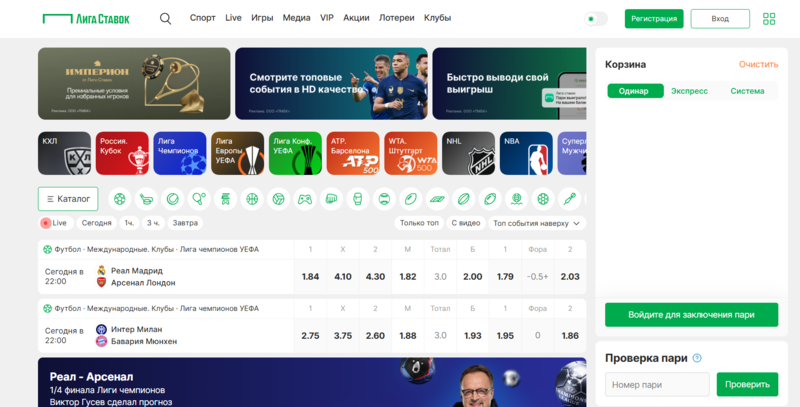Toggle the Live events filter
Viewport: 800px width, 407px height.
tap(56, 223)
